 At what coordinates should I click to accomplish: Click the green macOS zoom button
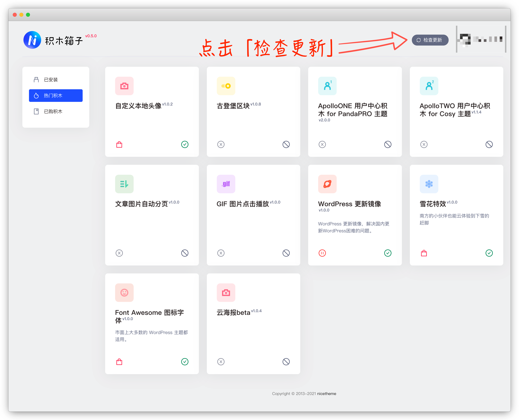pos(28,15)
